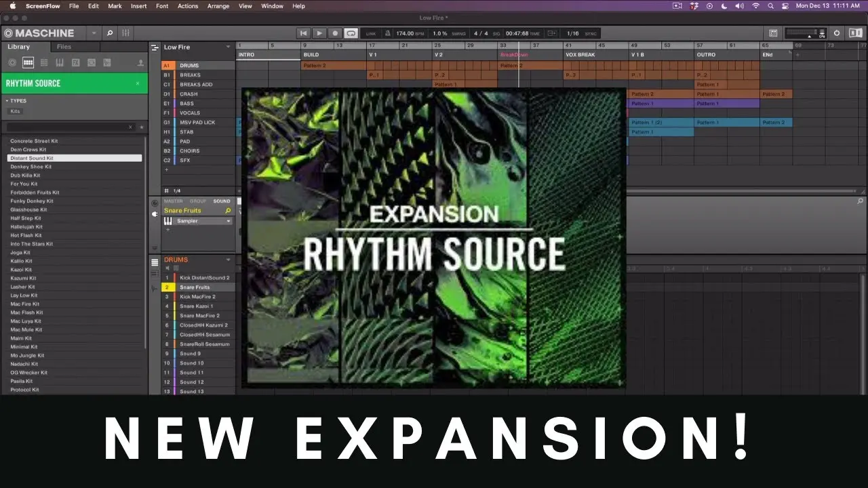868x488 pixels.
Task: Switch to the MASTER tab
Action: click(174, 201)
